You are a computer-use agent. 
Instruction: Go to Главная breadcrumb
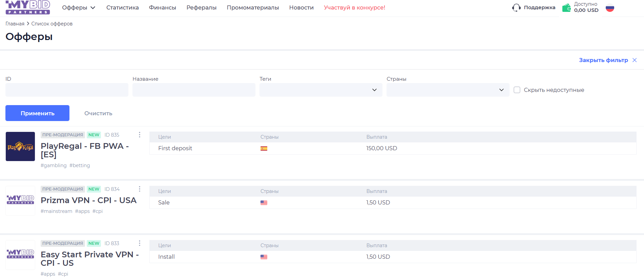pos(15,24)
